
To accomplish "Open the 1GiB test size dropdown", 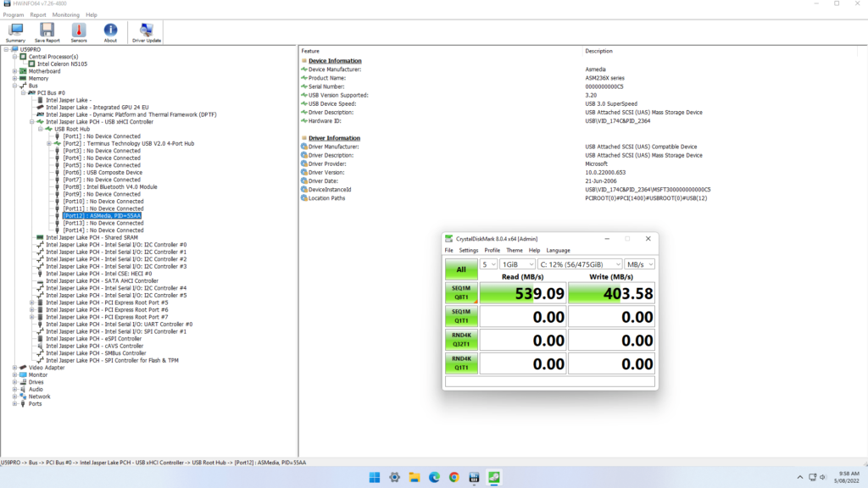I will tap(517, 264).
